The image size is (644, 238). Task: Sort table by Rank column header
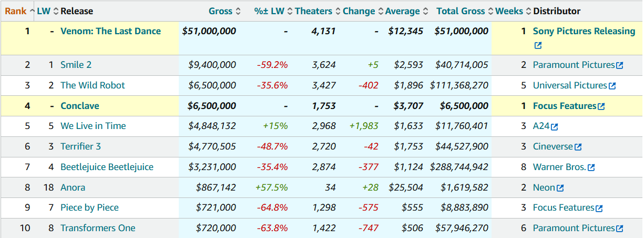point(16,11)
